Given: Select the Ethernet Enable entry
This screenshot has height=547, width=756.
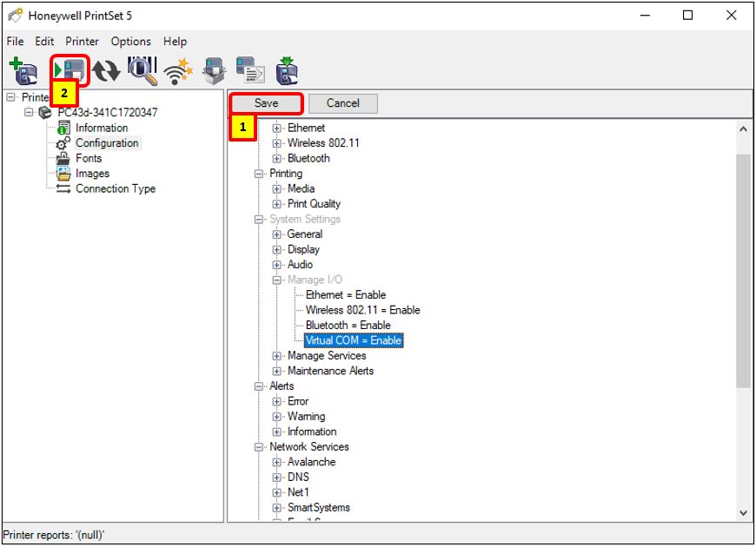Looking at the screenshot, I should [x=345, y=294].
